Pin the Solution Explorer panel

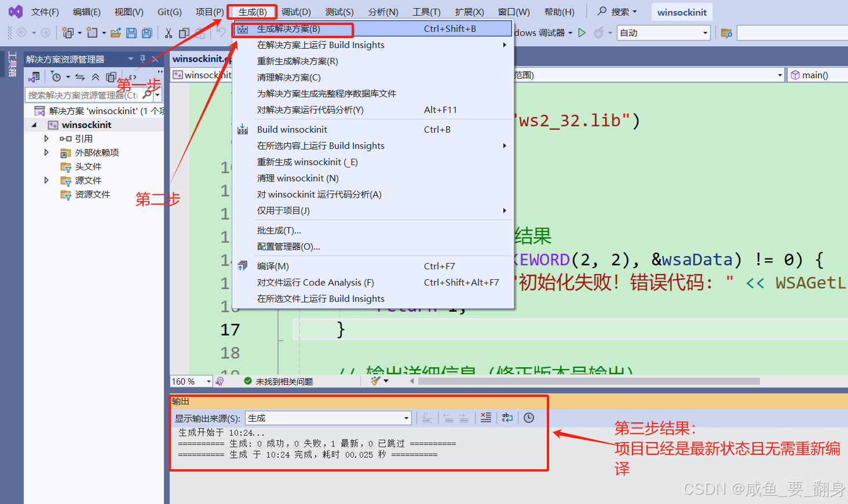pyautogui.click(x=142, y=59)
